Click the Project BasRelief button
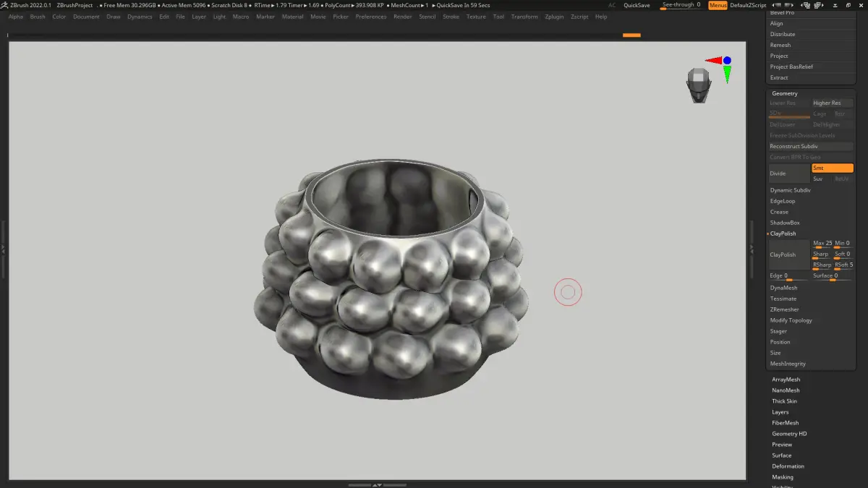Viewport: 868px width, 488px height. [x=791, y=67]
